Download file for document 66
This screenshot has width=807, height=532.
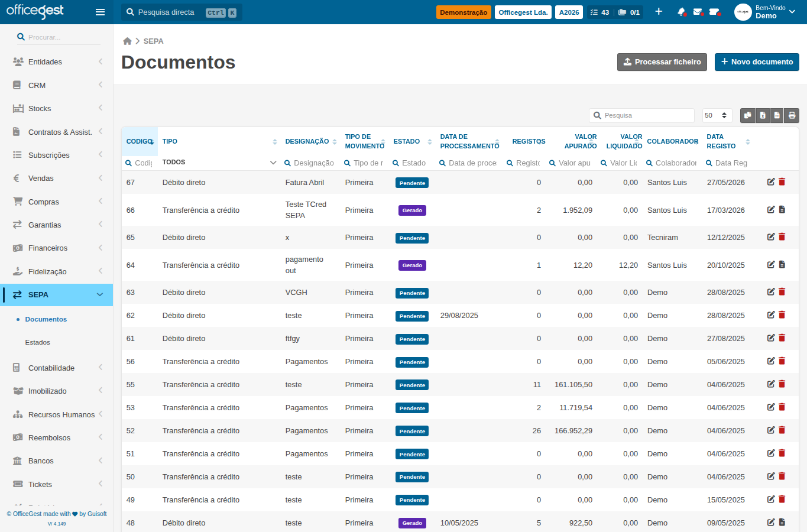(782, 210)
